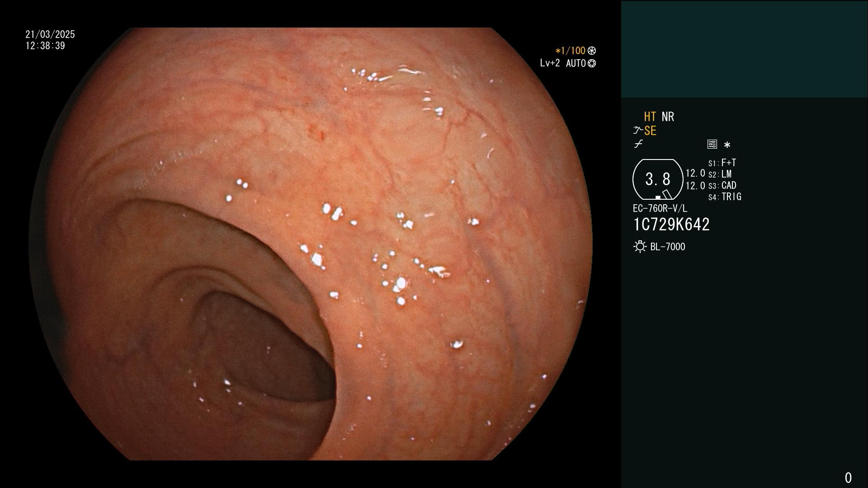Click the time 12:38:39

tap(45, 46)
